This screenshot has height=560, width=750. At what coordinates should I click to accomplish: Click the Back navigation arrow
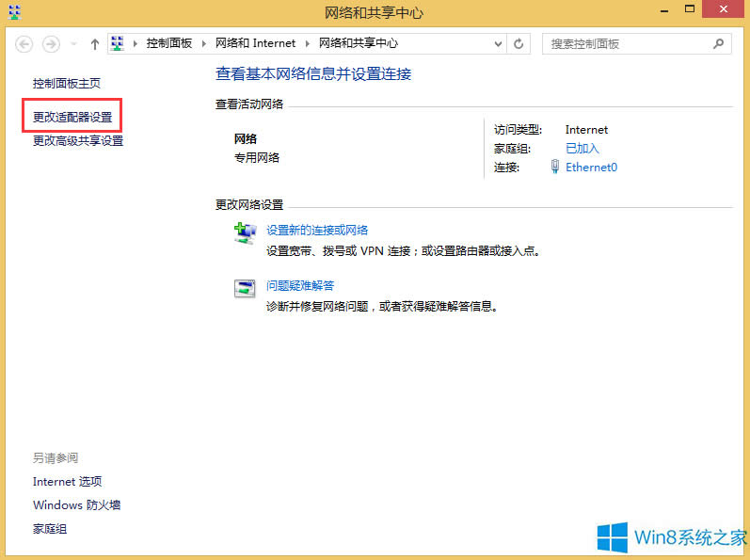[x=24, y=44]
